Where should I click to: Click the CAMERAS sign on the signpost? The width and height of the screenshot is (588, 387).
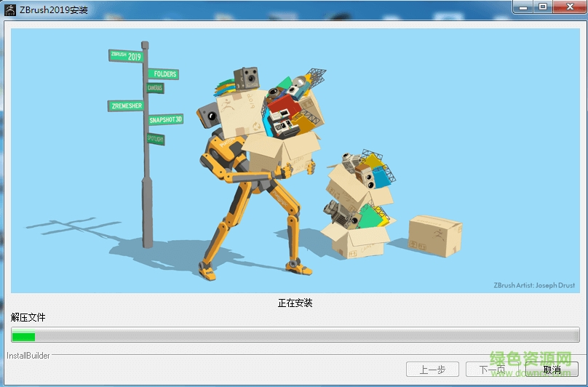click(155, 88)
